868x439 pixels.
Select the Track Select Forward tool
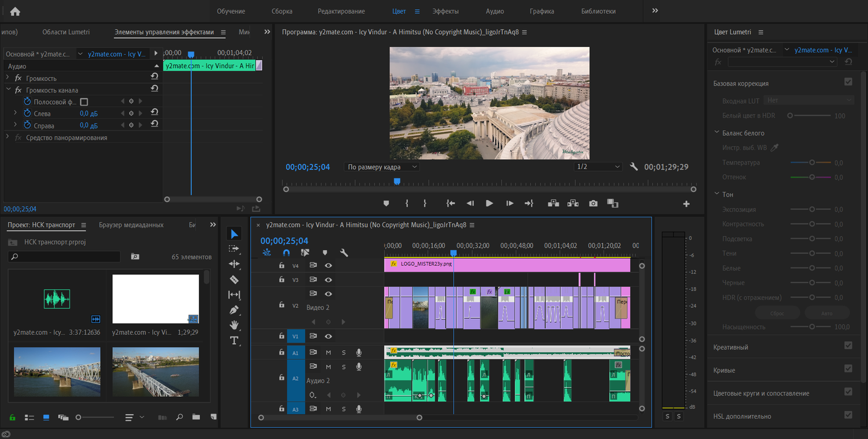tap(234, 249)
